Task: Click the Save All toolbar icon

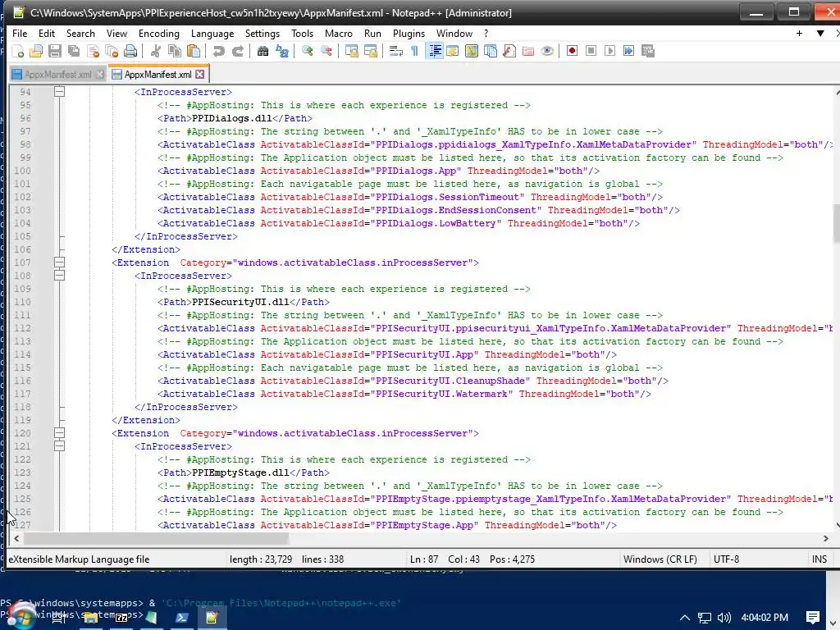Action: click(x=73, y=51)
